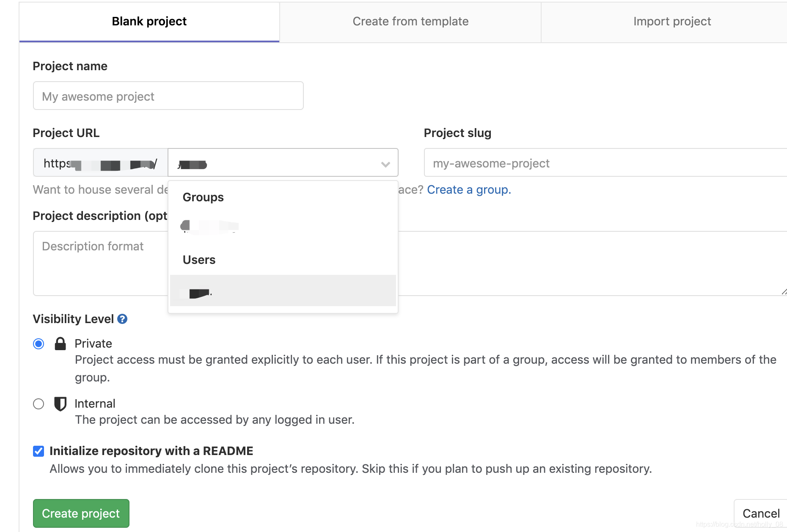Click the Cancel button
This screenshot has width=787, height=532.
point(761,513)
